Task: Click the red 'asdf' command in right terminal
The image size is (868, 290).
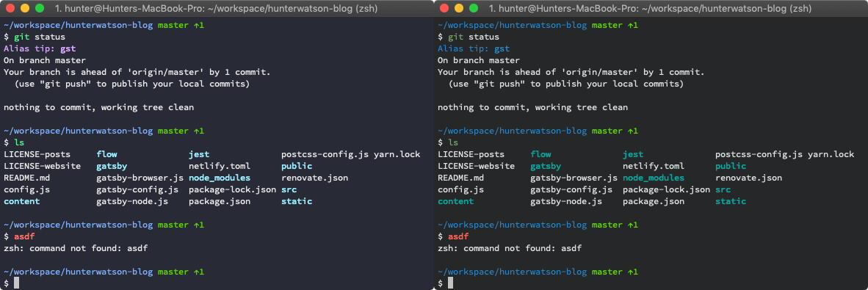Action: pos(458,237)
